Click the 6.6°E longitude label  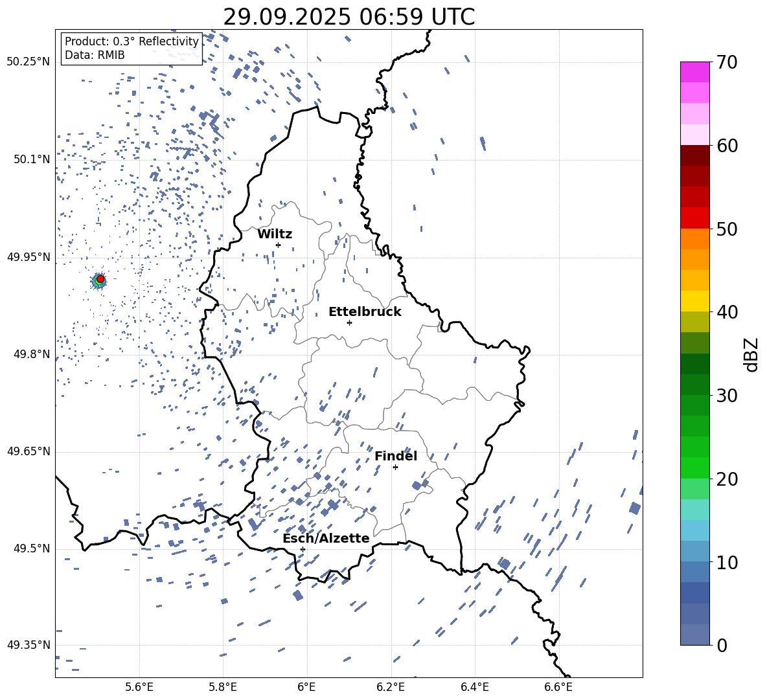click(558, 687)
